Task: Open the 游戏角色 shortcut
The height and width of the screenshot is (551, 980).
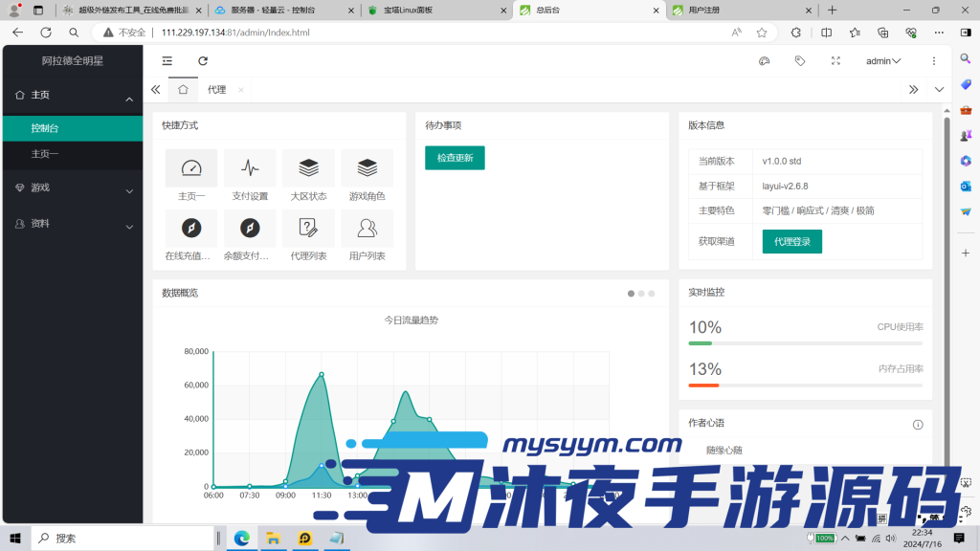Action: coord(367,168)
